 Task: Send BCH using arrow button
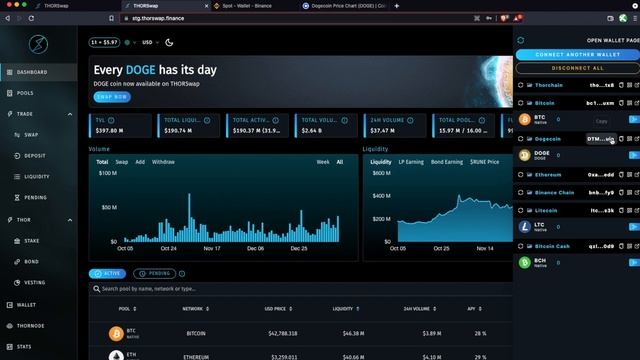coord(634,262)
